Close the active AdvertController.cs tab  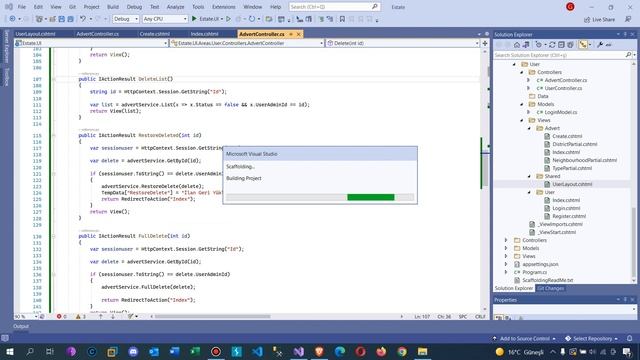299,34
